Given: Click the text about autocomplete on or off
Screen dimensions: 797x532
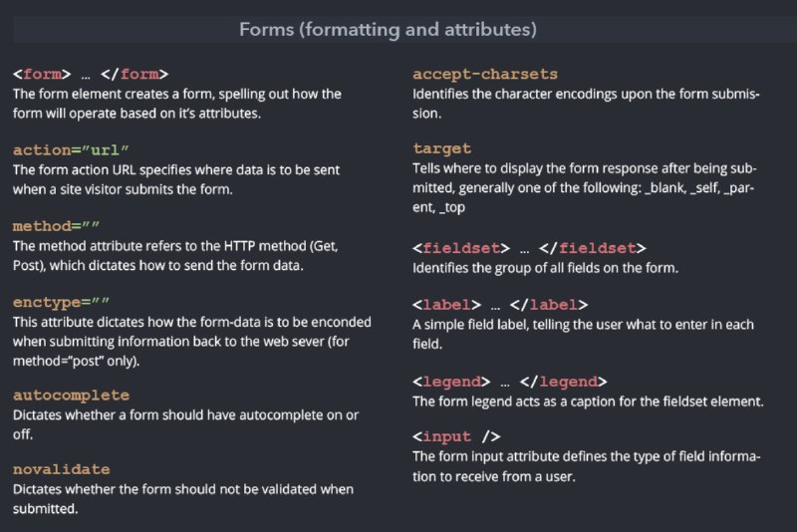Looking at the screenshot, I should click(185, 424).
